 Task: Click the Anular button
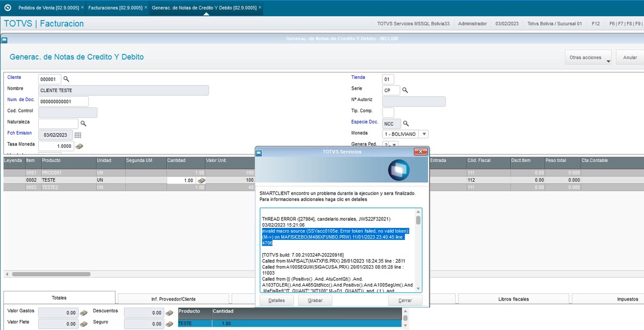point(630,58)
